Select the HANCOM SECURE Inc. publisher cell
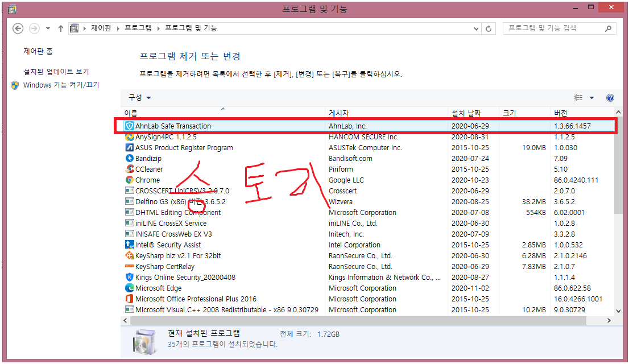Image resolution: width=629 pixels, height=364 pixels. click(363, 137)
